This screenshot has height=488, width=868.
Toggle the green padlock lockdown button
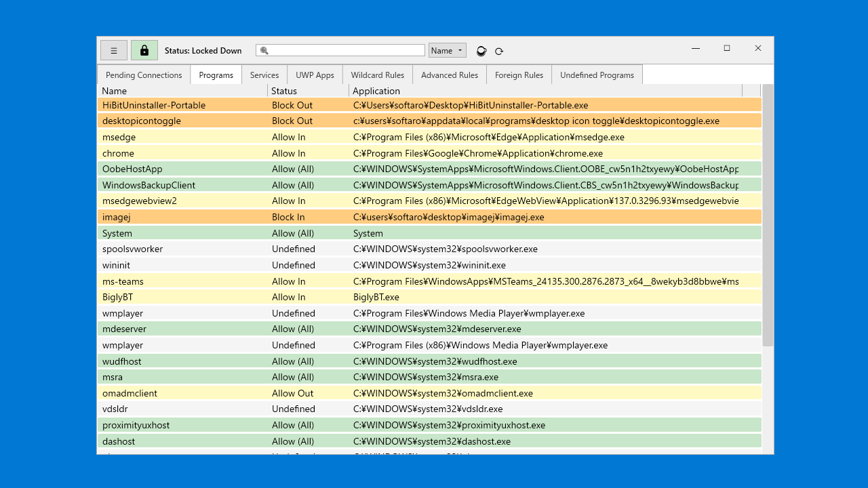coord(144,51)
